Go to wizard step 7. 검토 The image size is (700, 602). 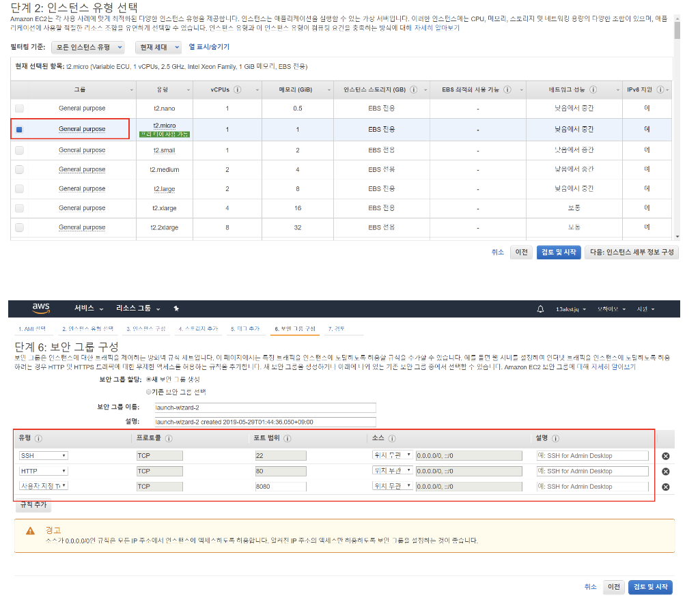coord(337,329)
